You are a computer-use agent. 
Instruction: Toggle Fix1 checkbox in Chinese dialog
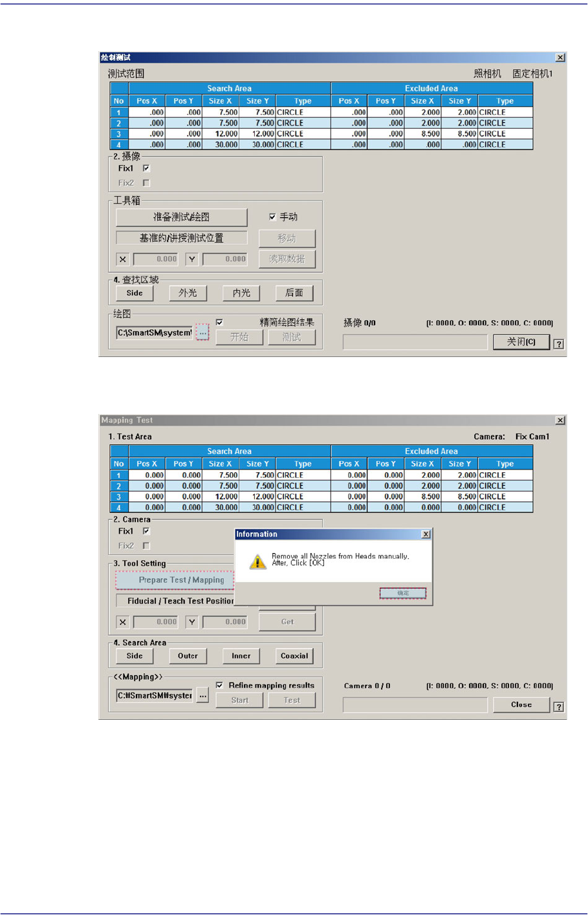[146, 168]
